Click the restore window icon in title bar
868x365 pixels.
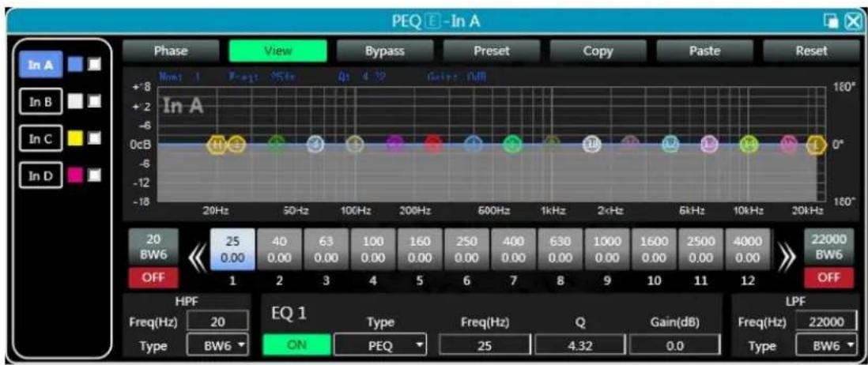point(831,21)
